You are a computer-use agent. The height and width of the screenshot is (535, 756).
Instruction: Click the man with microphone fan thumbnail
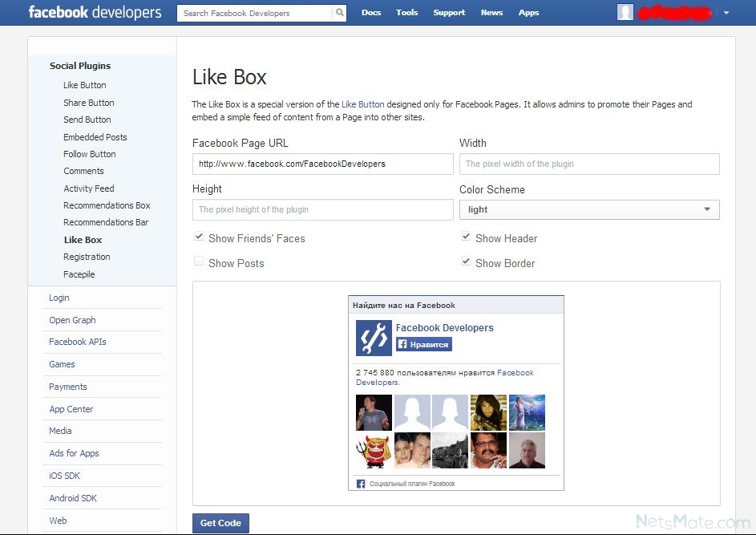coord(374,412)
